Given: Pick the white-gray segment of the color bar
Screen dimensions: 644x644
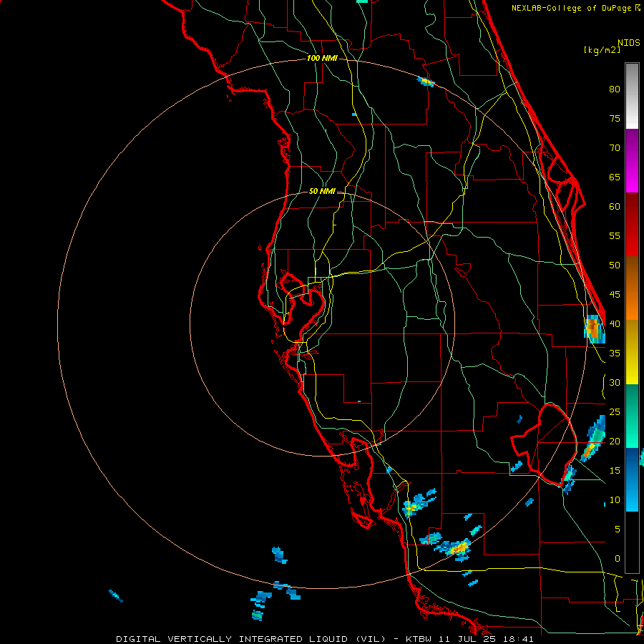Looking at the screenshot, I should pos(632,96).
